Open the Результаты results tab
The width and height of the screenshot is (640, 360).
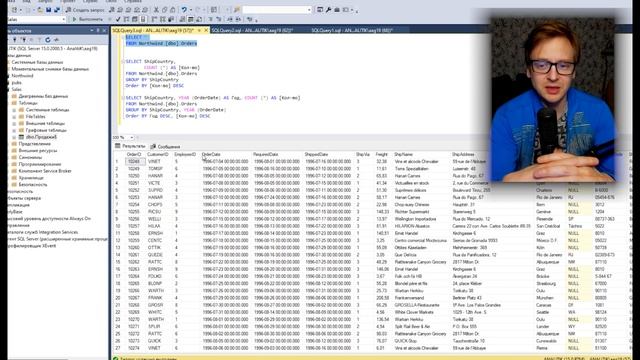point(130,146)
